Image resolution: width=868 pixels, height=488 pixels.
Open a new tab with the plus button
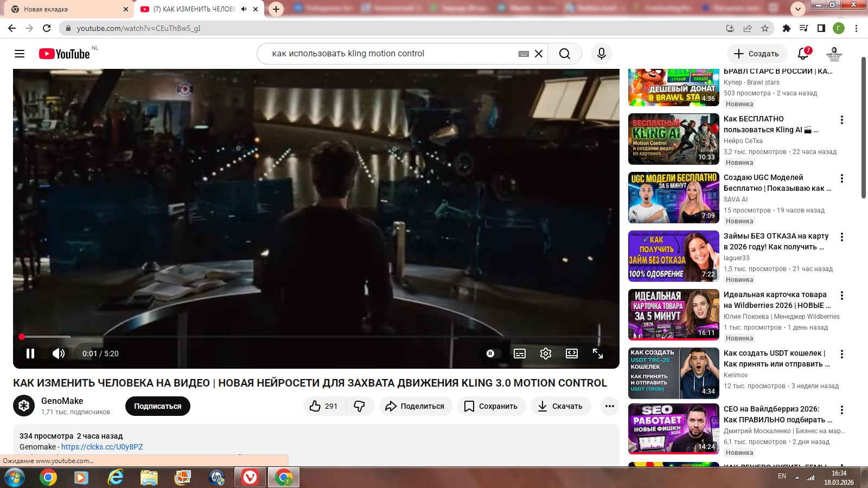click(x=276, y=9)
